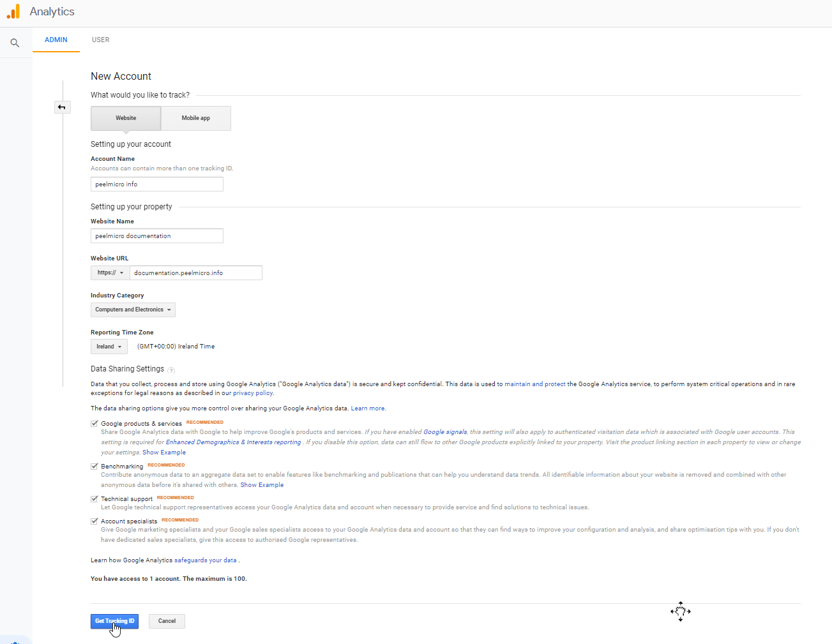Image resolution: width=832 pixels, height=644 pixels.
Task: Click 'Setting up your property' heading
Action: click(132, 207)
